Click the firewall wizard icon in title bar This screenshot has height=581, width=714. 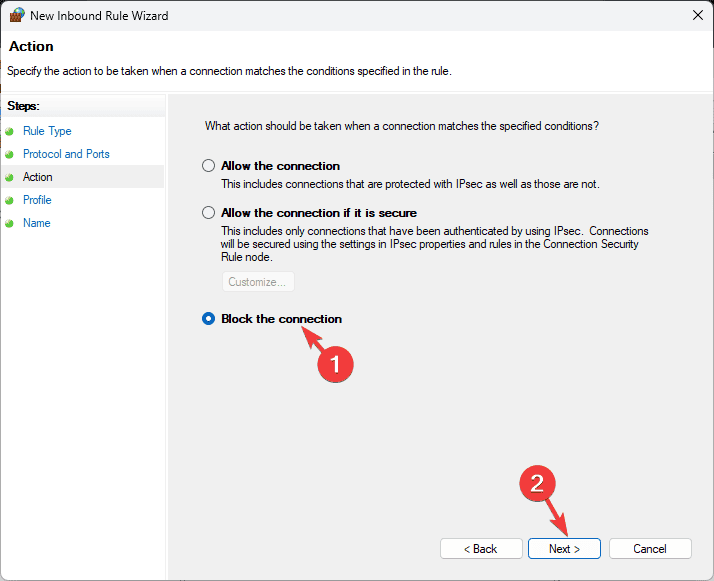tap(17, 15)
